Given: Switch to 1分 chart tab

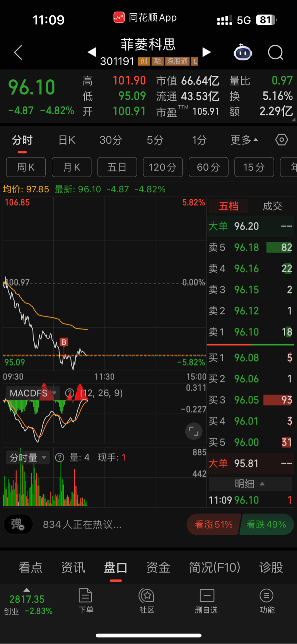Looking at the screenshot, I should pos(200,140).
